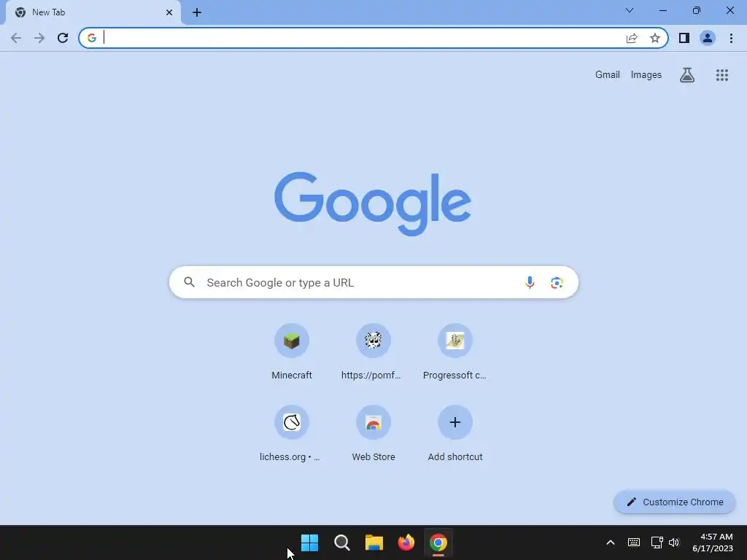Click the search magnifier in search box
747x560 pixels.
tap(189, 282)
